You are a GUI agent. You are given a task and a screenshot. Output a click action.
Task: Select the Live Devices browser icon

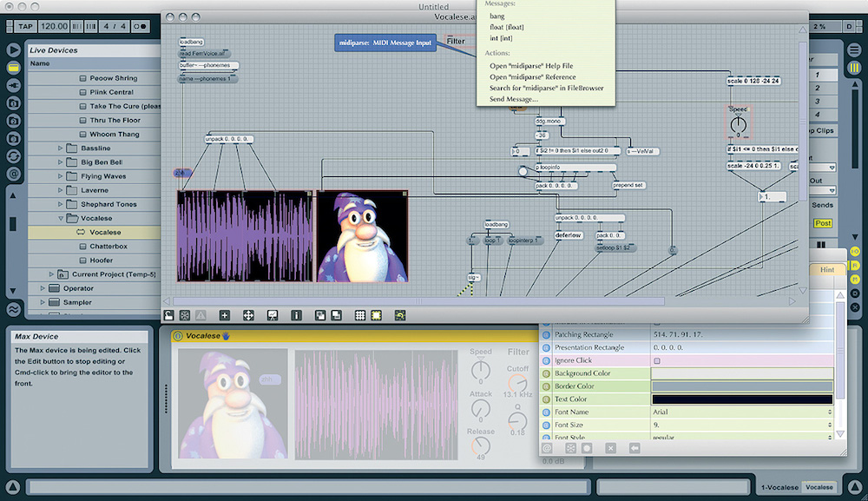(x=14, y=67)
